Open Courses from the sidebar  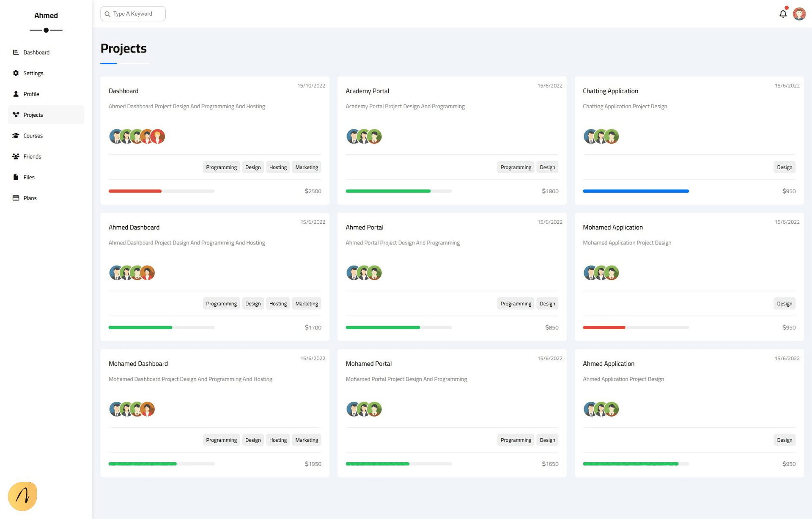46,135
